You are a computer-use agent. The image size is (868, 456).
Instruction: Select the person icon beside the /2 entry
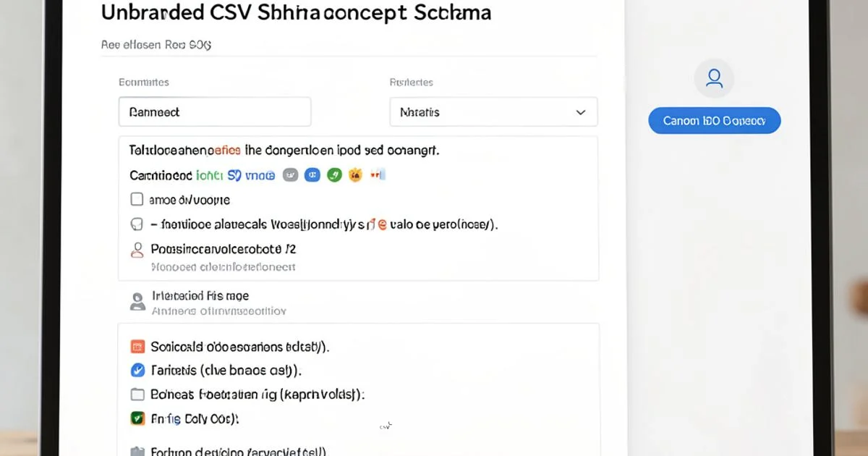(137, 249)
